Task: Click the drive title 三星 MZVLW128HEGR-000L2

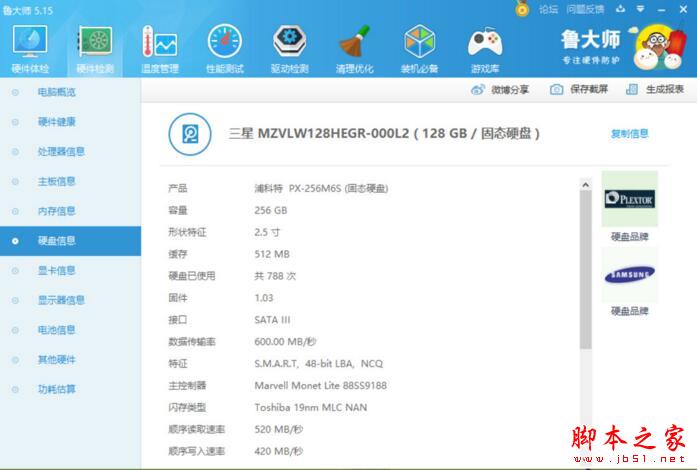Action: click(x=319, y=133)
